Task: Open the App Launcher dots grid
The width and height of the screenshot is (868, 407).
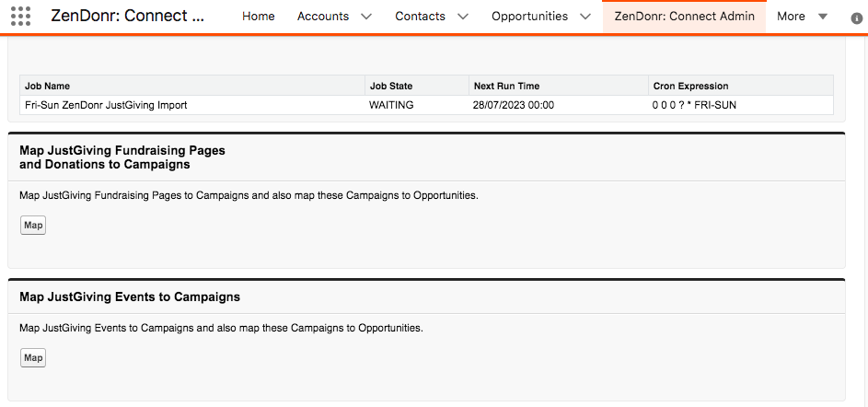Action: pyautogui.click(x=20, y=17)
